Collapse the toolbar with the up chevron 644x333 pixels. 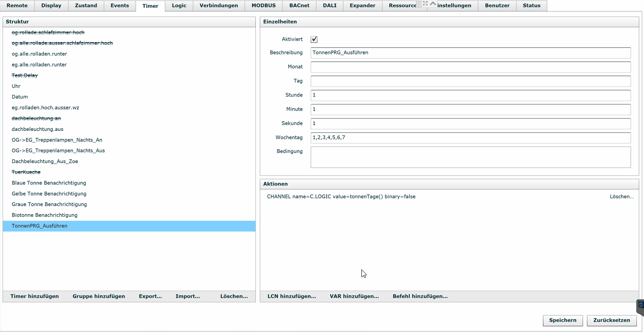[433, 3]
